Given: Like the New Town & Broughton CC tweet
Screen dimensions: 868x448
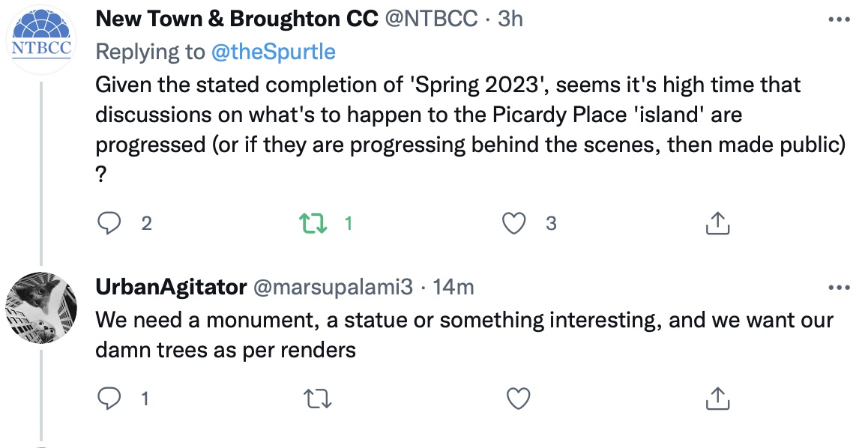Looking at the screenshot, I should click(513, 223).
